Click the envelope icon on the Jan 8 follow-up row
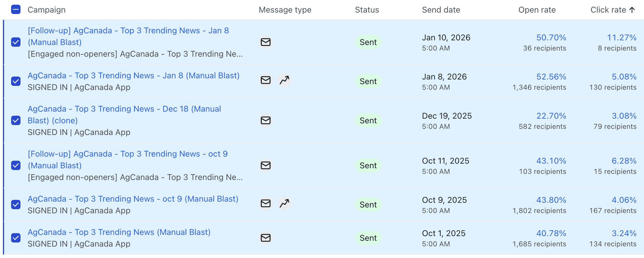This screenshot has width=644, height=258. click(265, 42)
